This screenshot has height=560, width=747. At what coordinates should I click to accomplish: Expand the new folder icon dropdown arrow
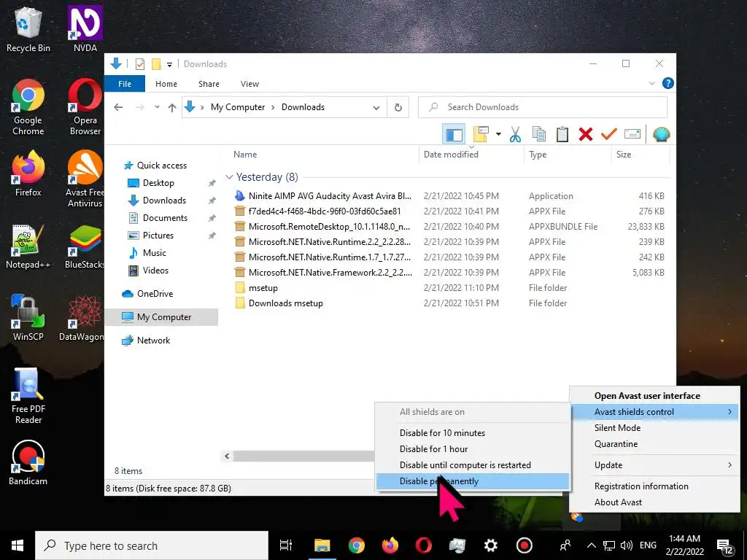click(x=498, y=134)
